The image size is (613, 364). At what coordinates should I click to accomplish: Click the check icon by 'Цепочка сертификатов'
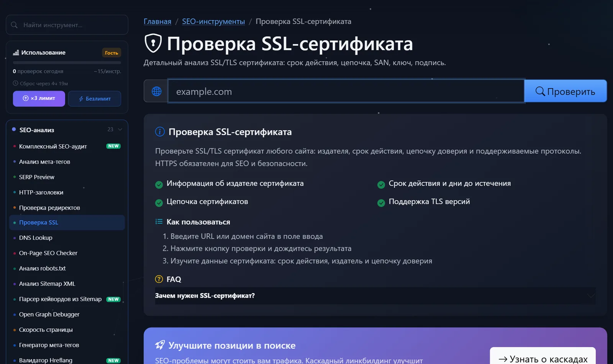coord(159,203)
